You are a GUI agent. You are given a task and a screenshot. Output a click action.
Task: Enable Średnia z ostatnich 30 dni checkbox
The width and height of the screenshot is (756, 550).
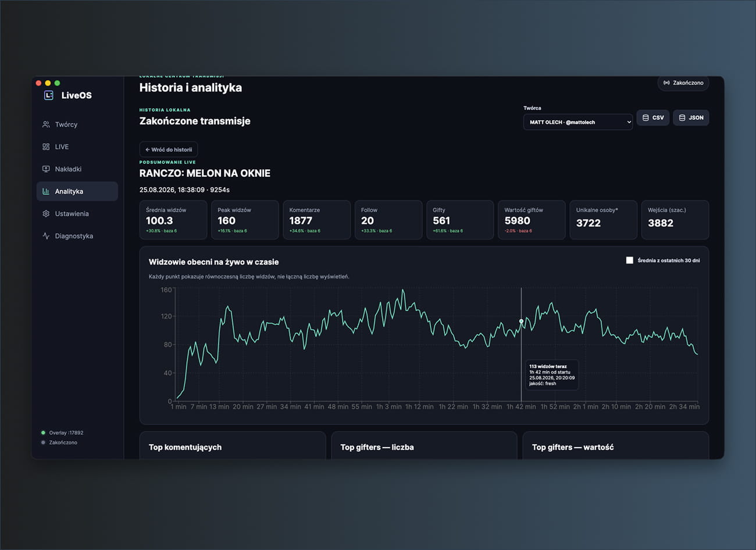(629, 260)
